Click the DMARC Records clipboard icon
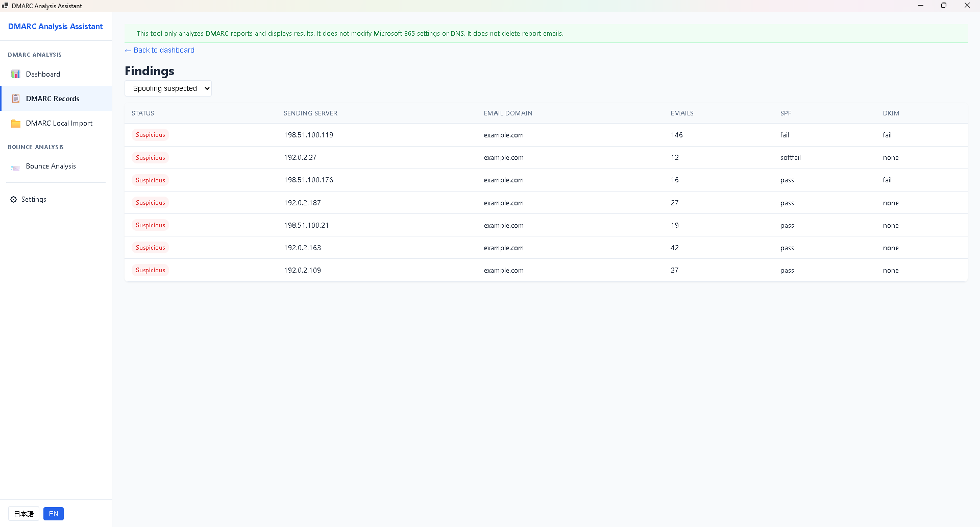Screen dimensions: 980x527 (16, 99)
